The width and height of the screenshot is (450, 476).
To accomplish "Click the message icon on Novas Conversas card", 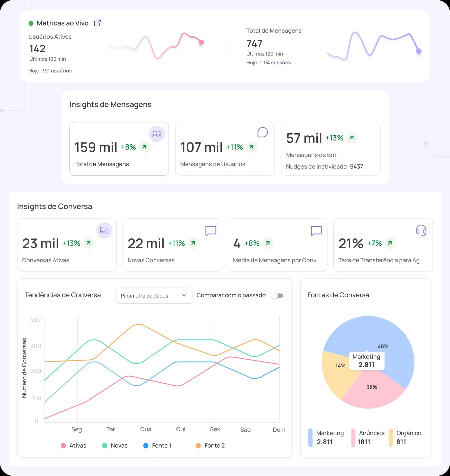I will tap(211, 231).
